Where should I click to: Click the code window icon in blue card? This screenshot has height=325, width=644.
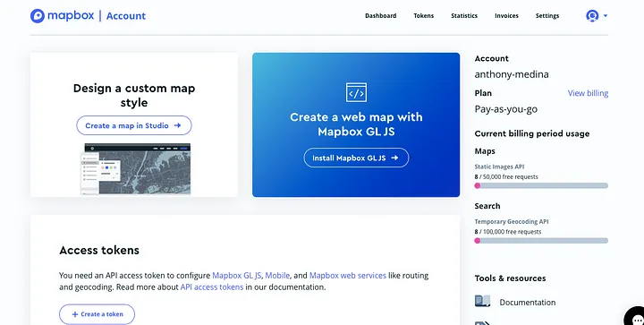click(356, 92)
